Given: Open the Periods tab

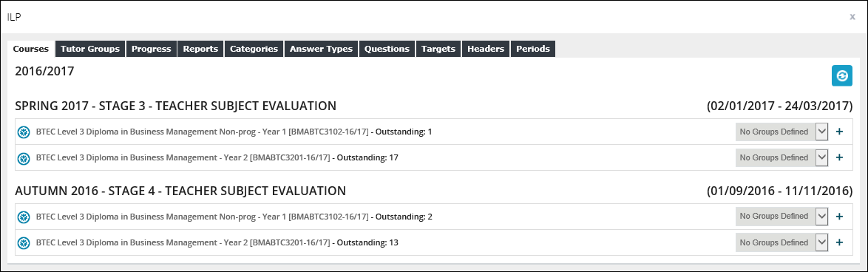Looking at the screenshot, I should (533, 49).
